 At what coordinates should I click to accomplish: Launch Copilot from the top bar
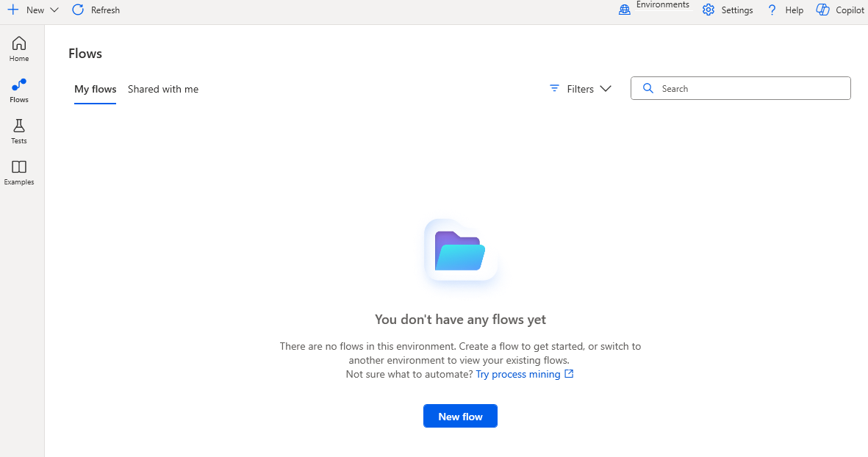pyautogui.click(x=823, y=10)
